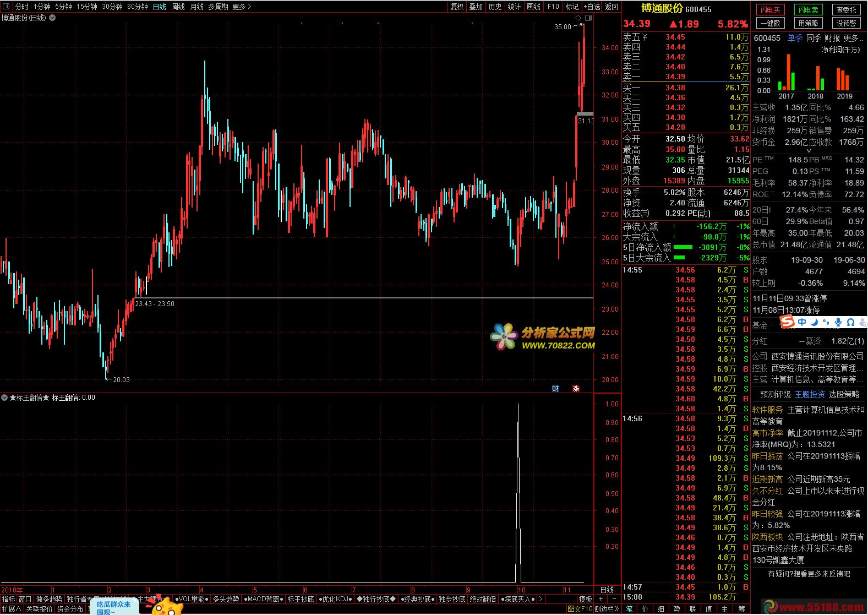This screenshot has width=868, height=615.
Task: Click the 笔 tick view icon
Action: click(x=629, y=609)
